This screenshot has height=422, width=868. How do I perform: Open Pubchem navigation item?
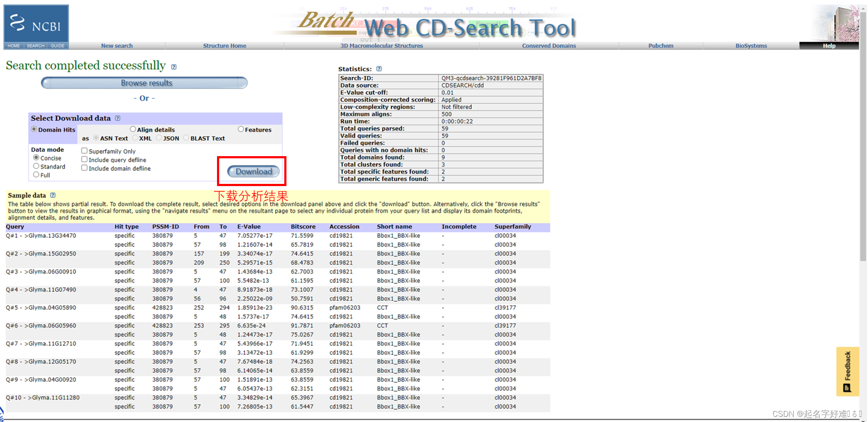pos(661,46)
